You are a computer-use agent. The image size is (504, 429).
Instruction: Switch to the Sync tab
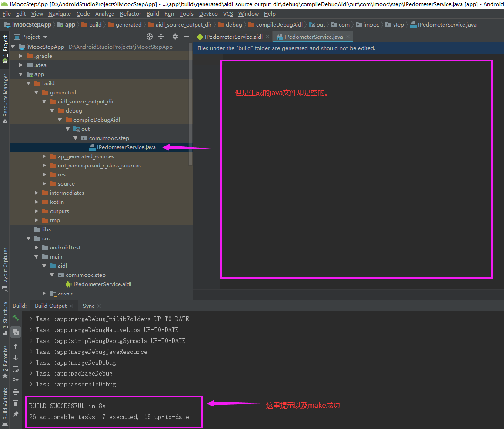pyautogui.click(x=89, y=306)
